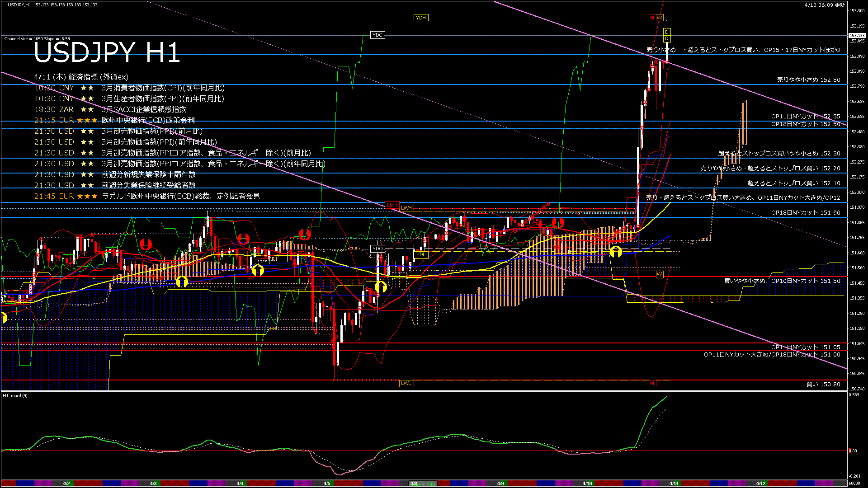The width and height of the screenshot is (868, 488).
Task: Click the highlighted current price 153.133 tag
Action: pyautogui.click(x=857, y=35)
